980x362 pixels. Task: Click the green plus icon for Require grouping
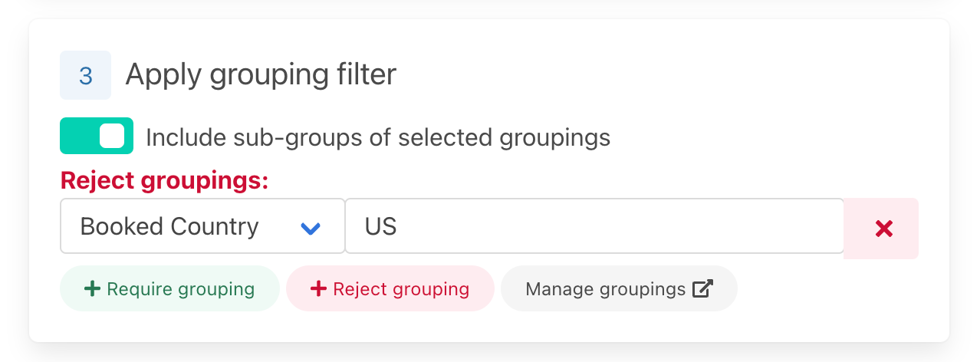point(92,289)
